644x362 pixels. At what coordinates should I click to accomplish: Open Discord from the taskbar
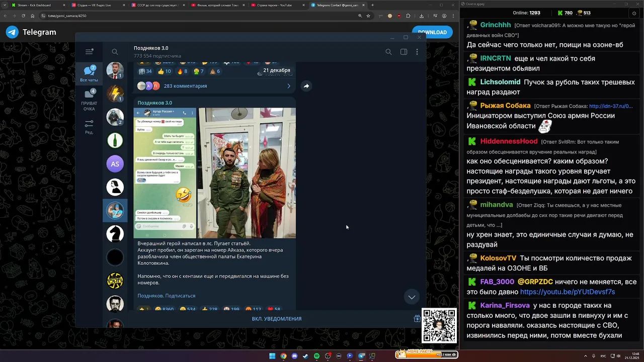pyautogui.click(x=294, y=356)
